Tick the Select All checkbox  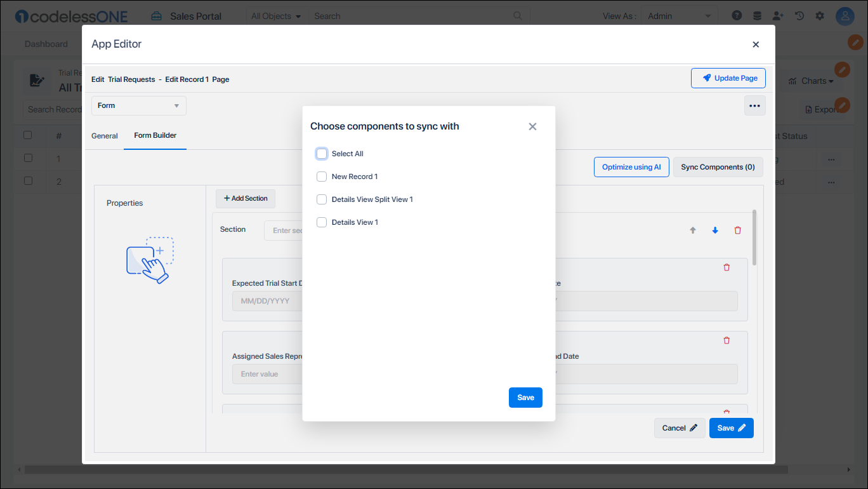click(x=322, y=154)
